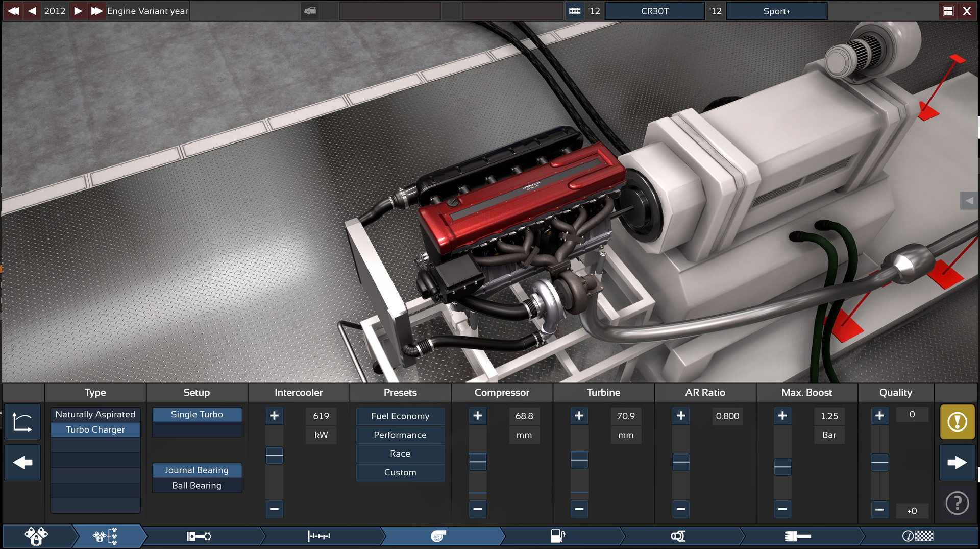Show the dyno graph panel icon
Viewport: 980px width, 549px height.
click(x=22, y=422)
